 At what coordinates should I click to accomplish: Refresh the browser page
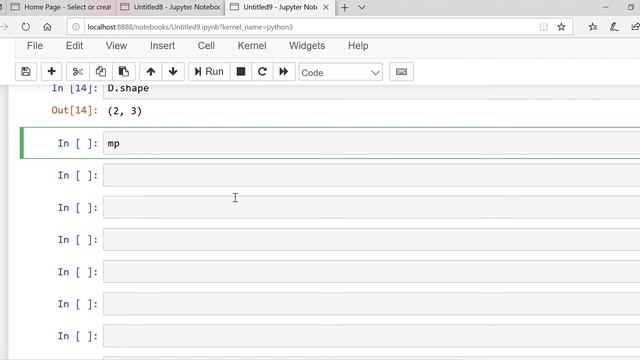[26, 27]
